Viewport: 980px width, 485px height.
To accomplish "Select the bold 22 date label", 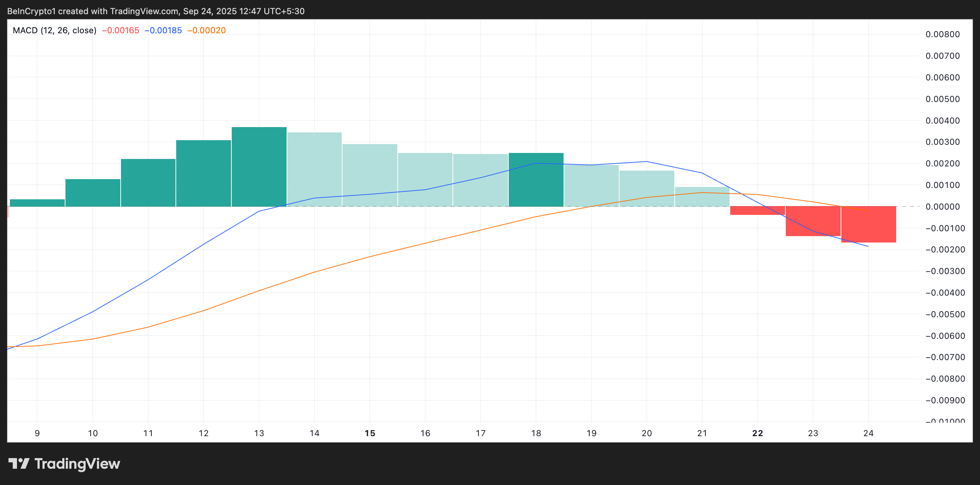I will point(757,433).
